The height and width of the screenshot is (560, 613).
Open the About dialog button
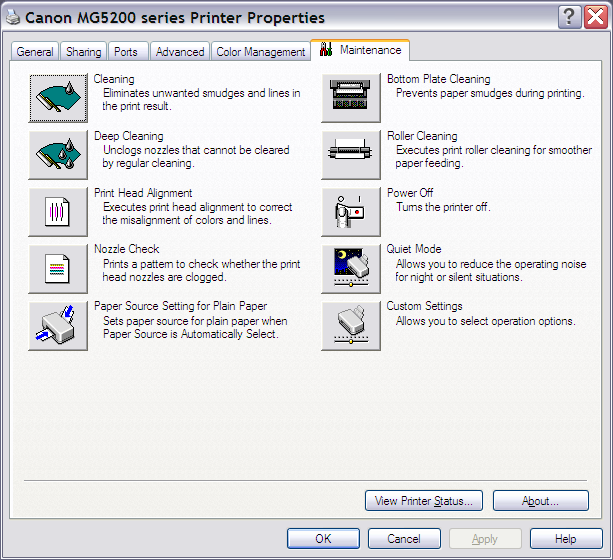click(x=541, y=501)
